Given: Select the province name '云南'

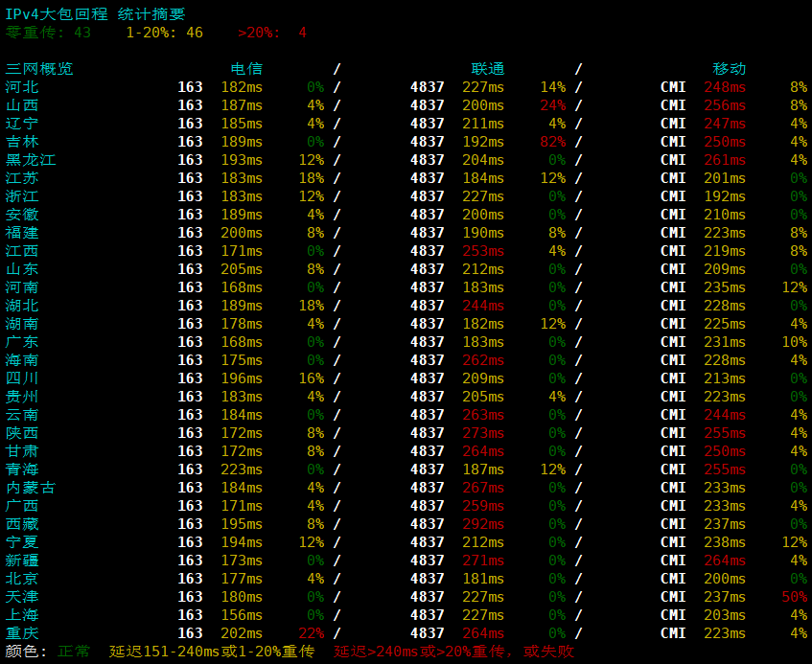Looking at the screenshot, I should coord(22,415).
